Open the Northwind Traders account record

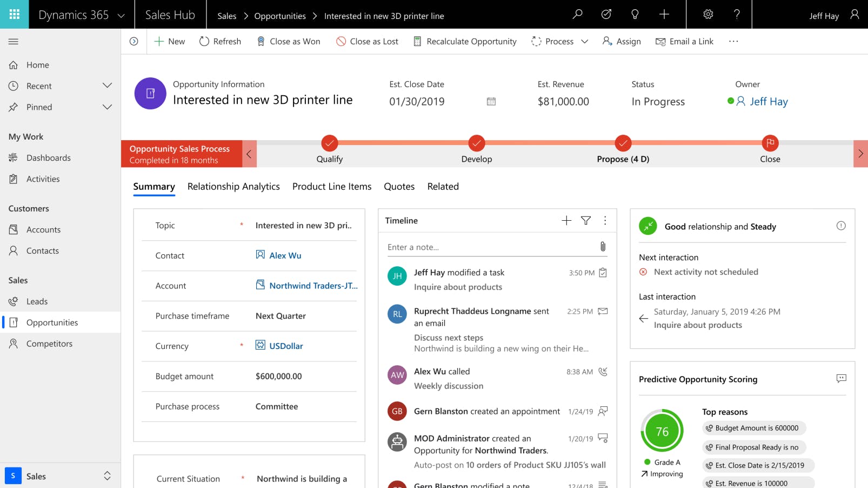pyautogui.click(x=312, y=286)
